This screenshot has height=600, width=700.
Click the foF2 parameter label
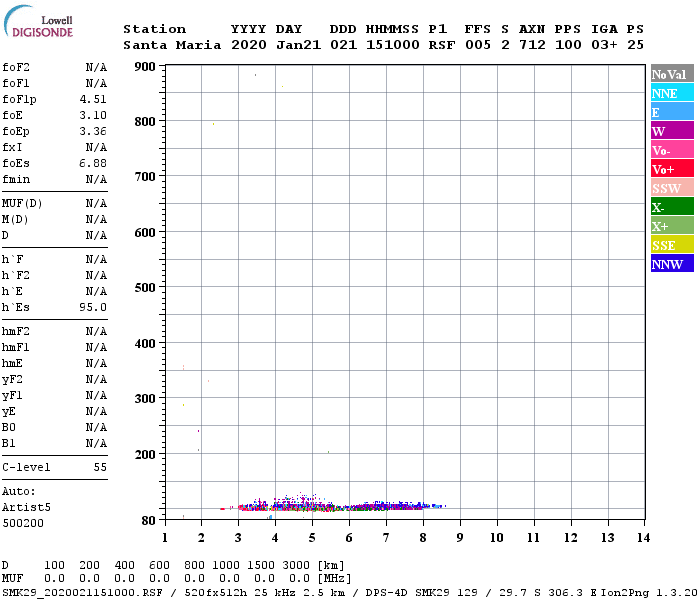point(16,67)
